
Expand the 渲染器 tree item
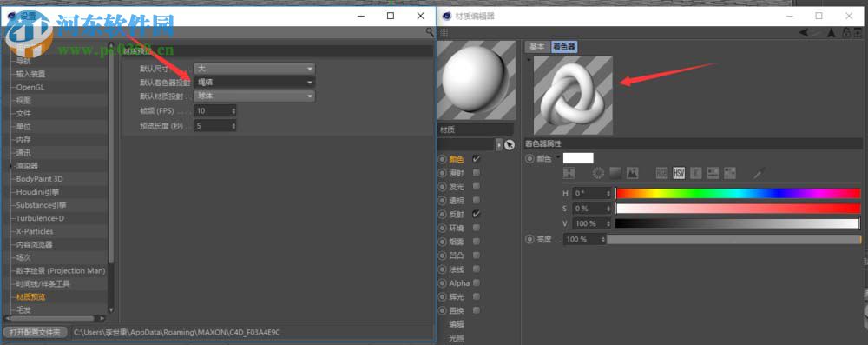pos(10,166)
